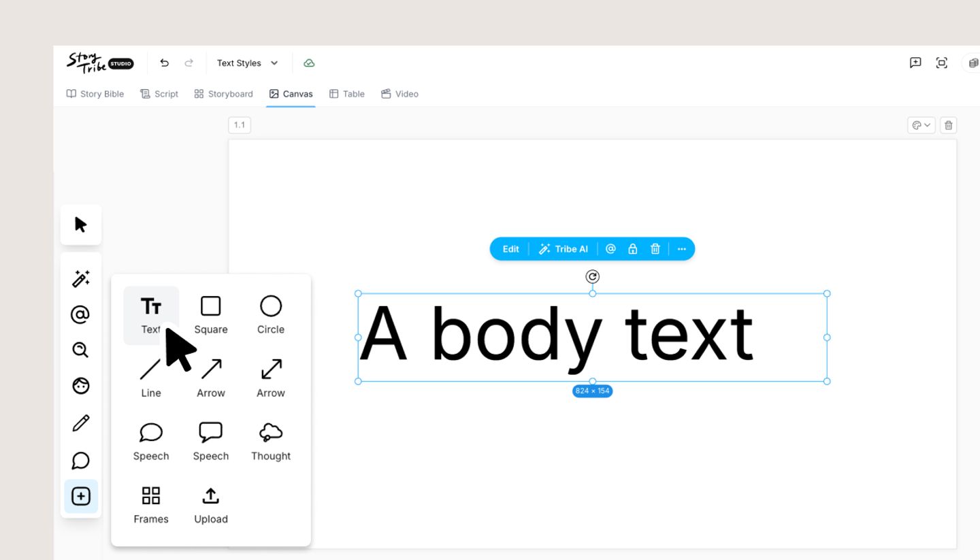Click the redo arrow in the top bar

189,63
